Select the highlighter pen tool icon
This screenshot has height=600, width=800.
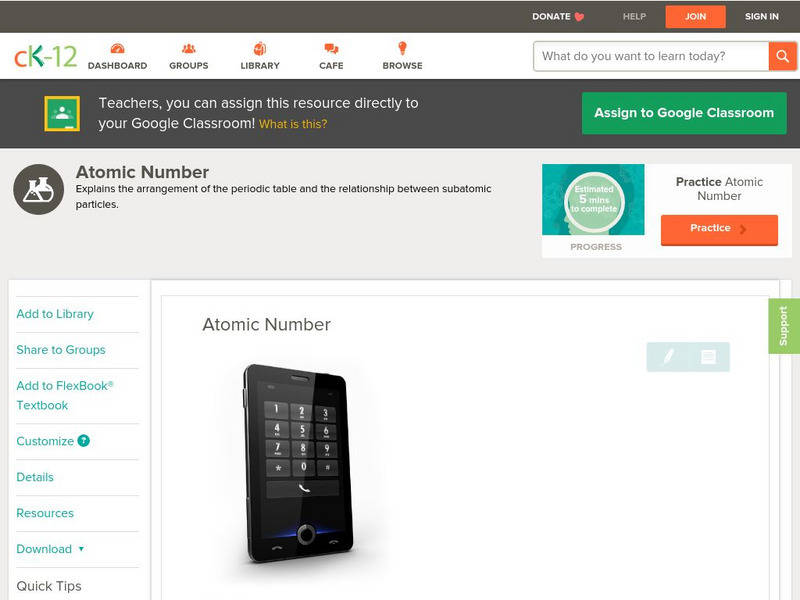tap(668, 357)
